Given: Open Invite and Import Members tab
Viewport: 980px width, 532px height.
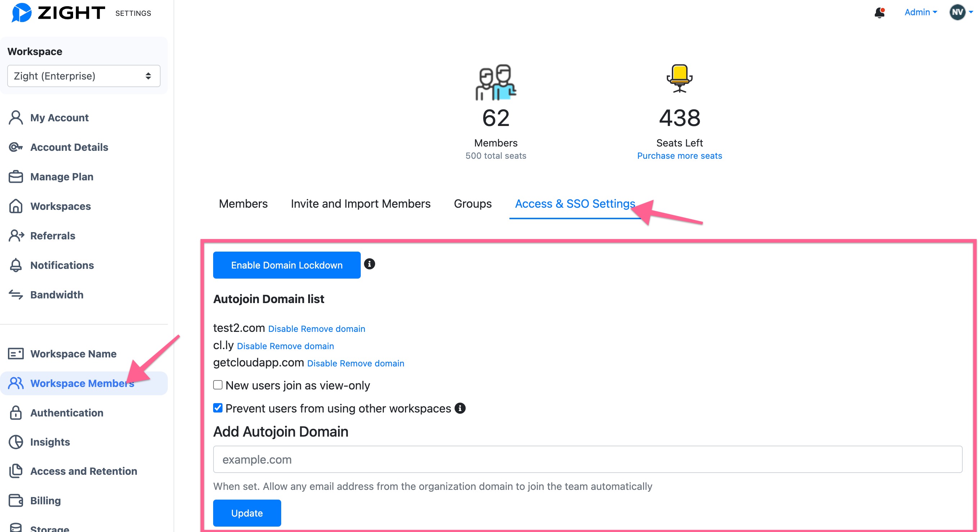Looking at the screenshot, I should tap(361, 204).
